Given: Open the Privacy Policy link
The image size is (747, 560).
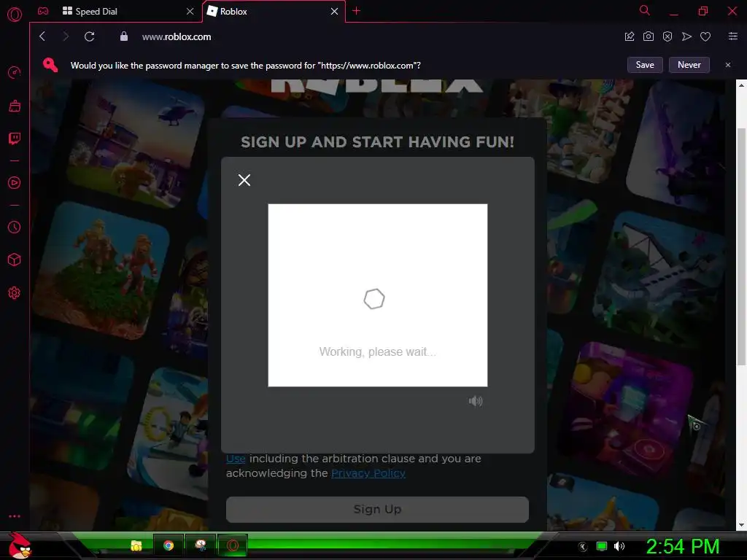Looking at the screenshot, I should [x=368, y=472].
